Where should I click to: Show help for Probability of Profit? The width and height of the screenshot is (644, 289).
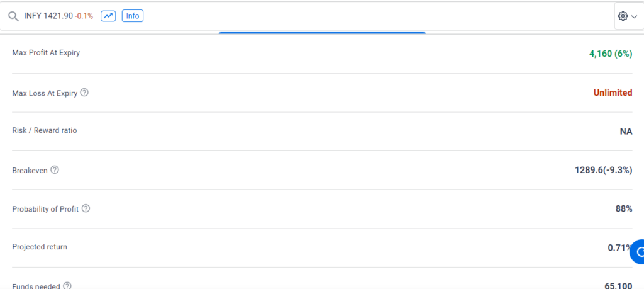tap(86, 208)
